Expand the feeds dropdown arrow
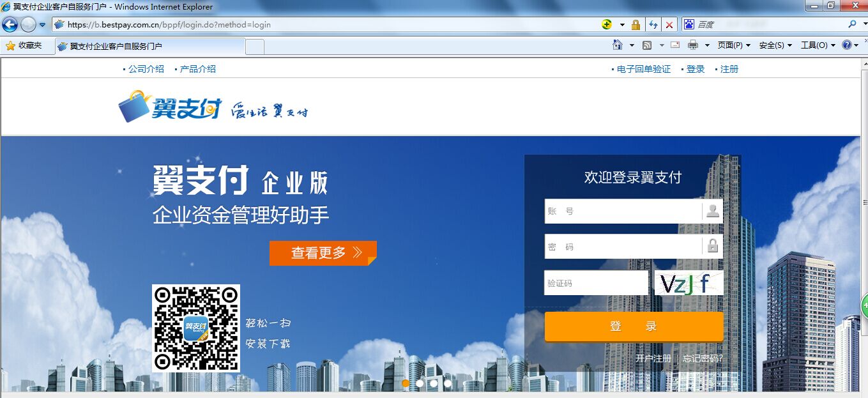 coord(660,45)
